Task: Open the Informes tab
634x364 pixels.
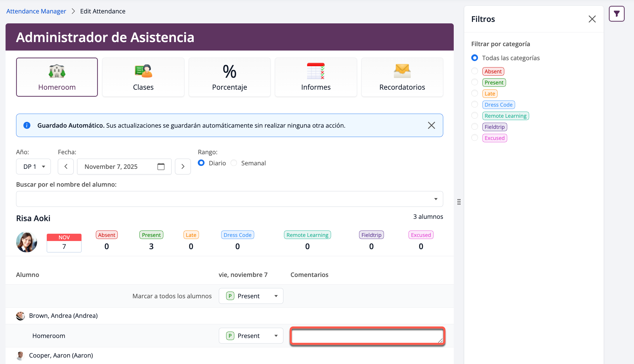Action: (316, 77)
